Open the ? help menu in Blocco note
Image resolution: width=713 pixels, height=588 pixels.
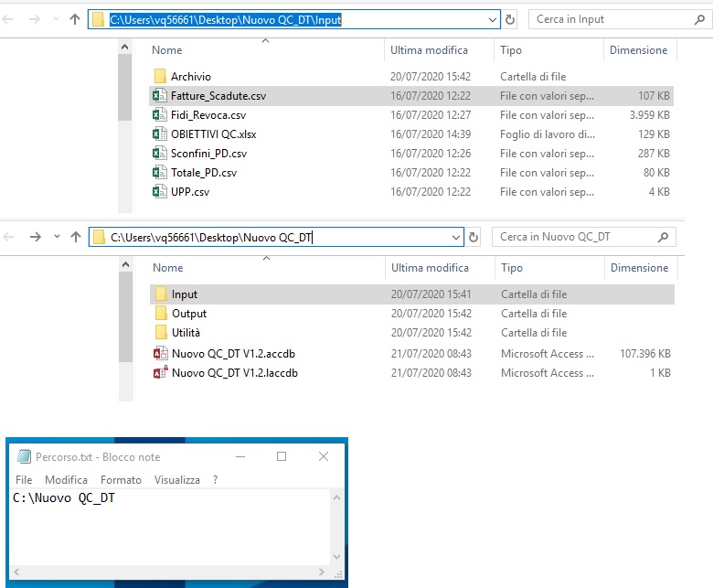(x=215, y=480)
